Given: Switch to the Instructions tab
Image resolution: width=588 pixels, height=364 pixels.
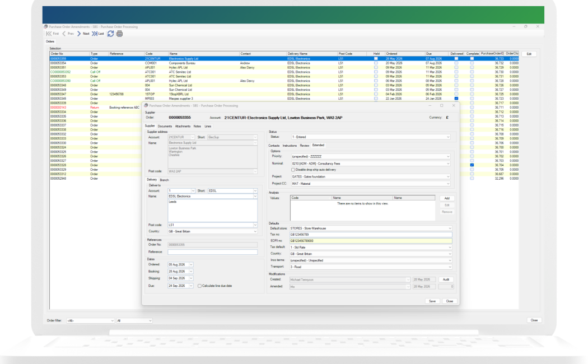Looking at the screenshot, I should [290, 146].
